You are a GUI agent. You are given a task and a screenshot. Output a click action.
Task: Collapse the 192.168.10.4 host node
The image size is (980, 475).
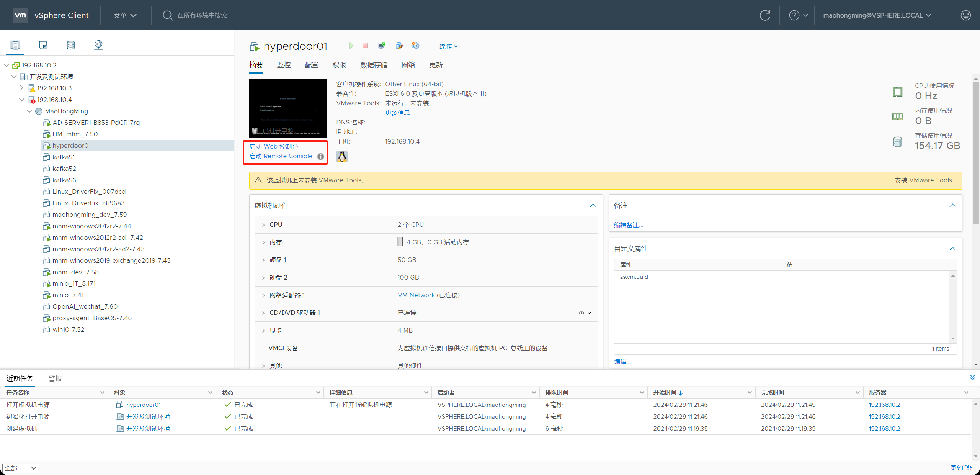pos(22,100)
